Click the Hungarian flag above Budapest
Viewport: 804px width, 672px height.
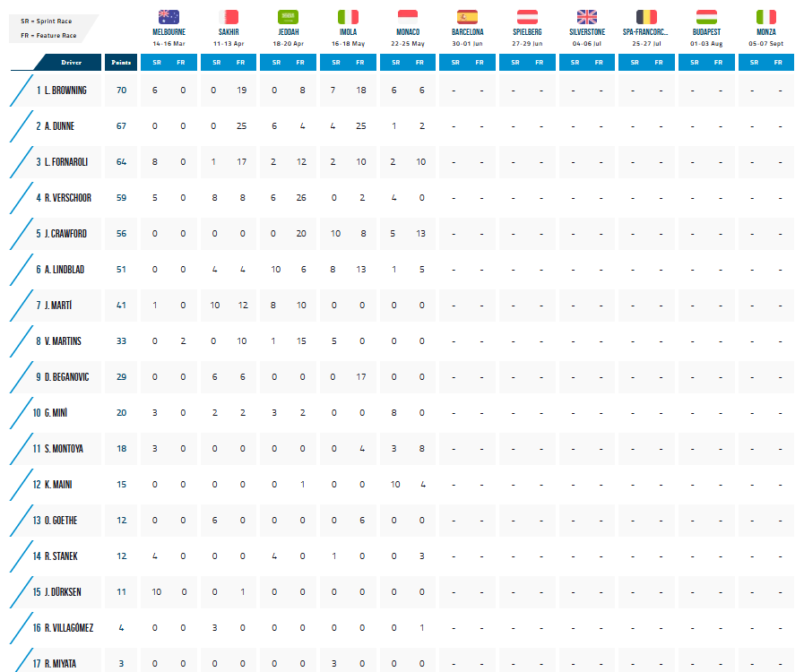pos(706,16)
